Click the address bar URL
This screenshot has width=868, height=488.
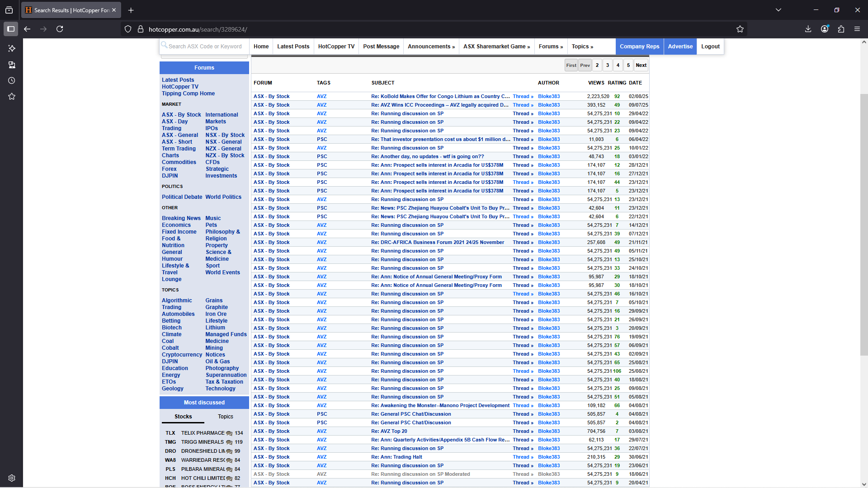pyautogui.click(x=198, y=29)
